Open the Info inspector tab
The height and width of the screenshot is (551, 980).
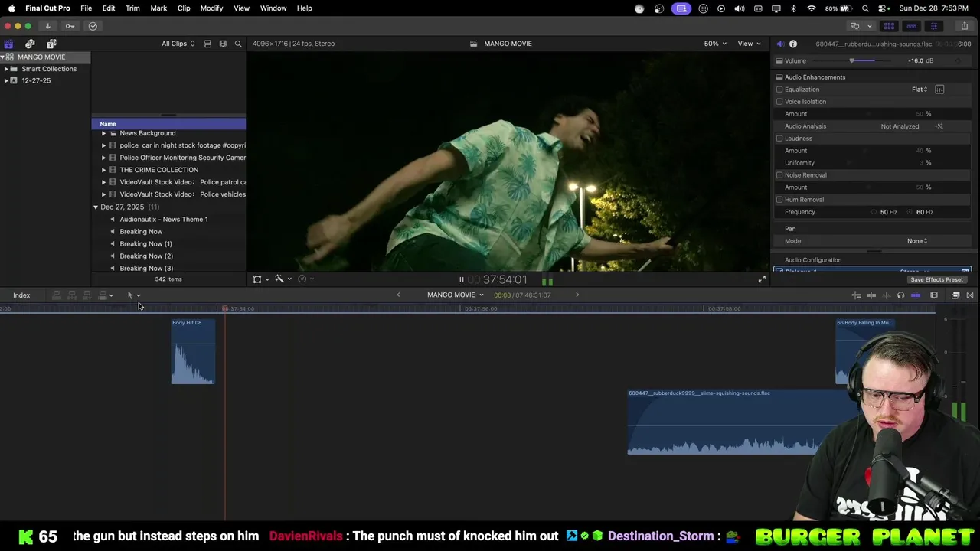793,44
